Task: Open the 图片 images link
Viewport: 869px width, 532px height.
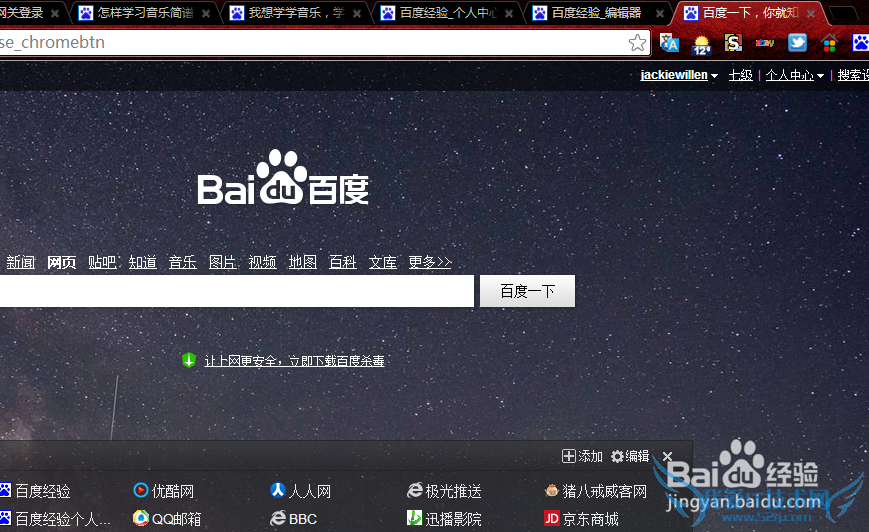Action: (x=223, y=262)
